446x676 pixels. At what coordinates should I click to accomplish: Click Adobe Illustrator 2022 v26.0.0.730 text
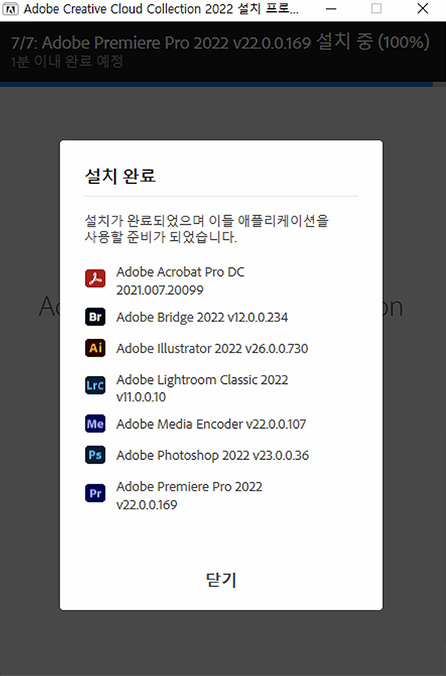click(212, 348)
